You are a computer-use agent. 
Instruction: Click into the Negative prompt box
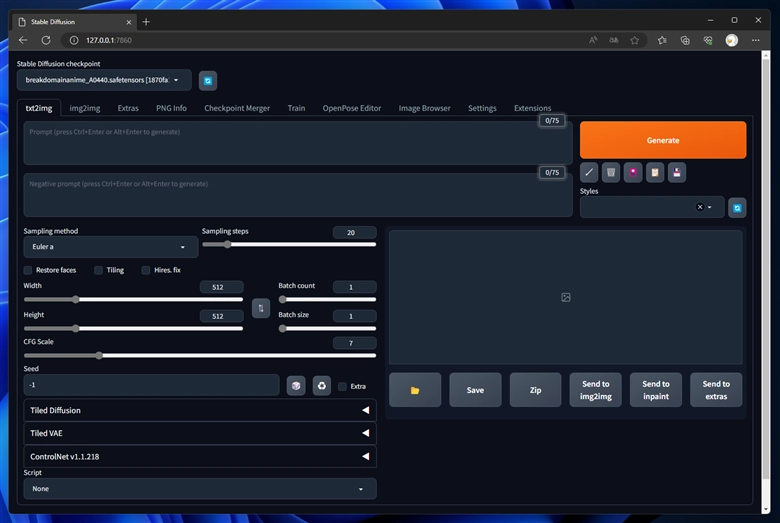point(298,195)
